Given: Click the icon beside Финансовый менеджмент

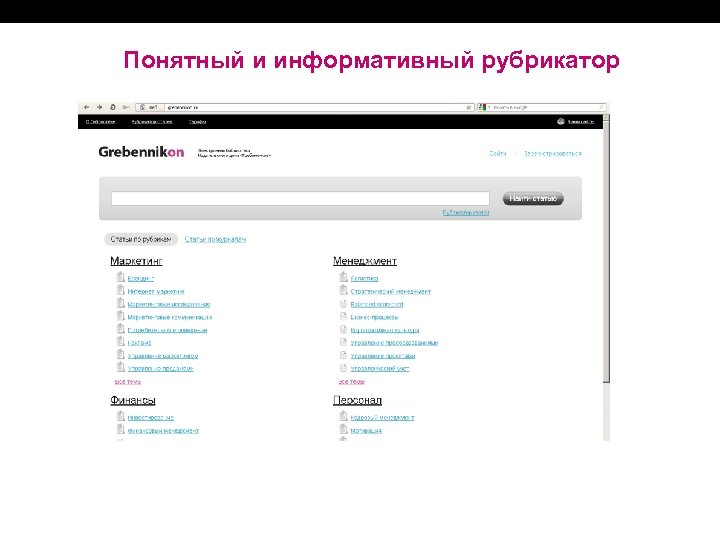Looking at the screenshot, I should tap(120, 429).
